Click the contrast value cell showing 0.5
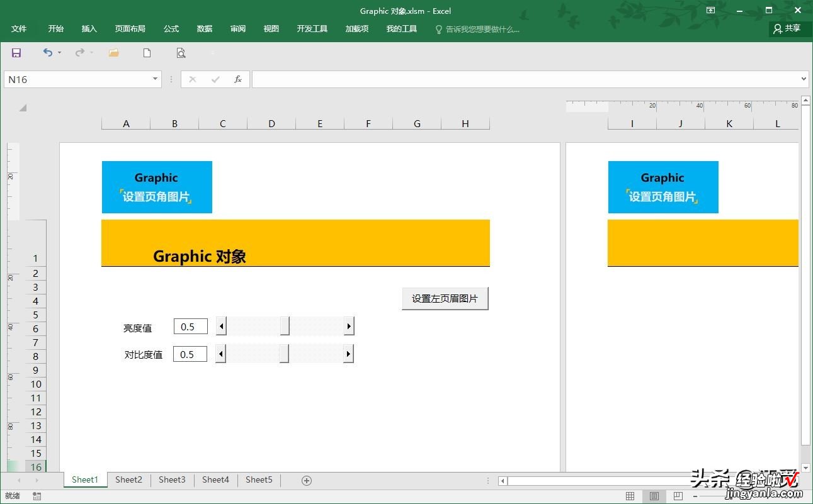Screen dimensions: 813x504 click(190, 354)
